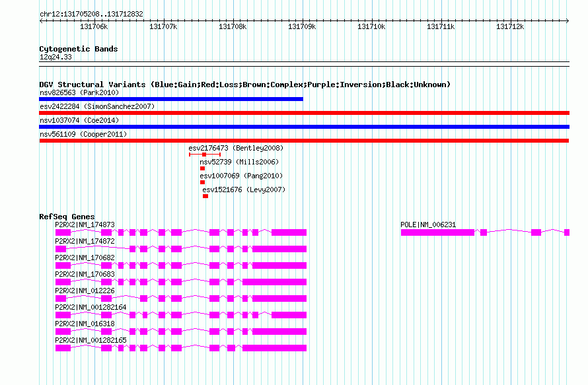Viewport: 588px width, 385px height.
Task: Click the ruler's right arrowhead
Action: coord(568,20)
